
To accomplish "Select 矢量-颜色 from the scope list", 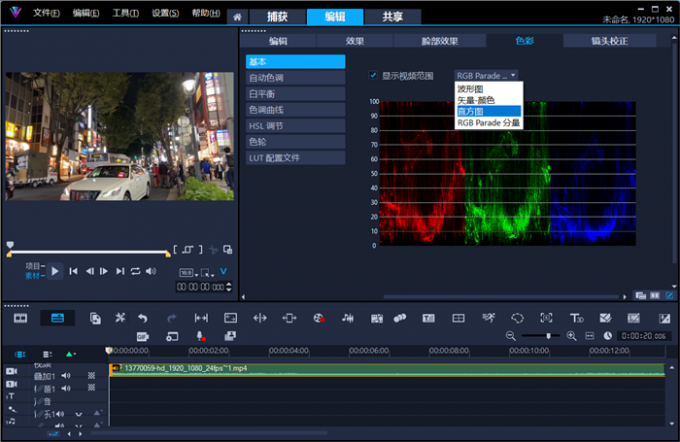I will pyautogui.click(x=476, y=100).
